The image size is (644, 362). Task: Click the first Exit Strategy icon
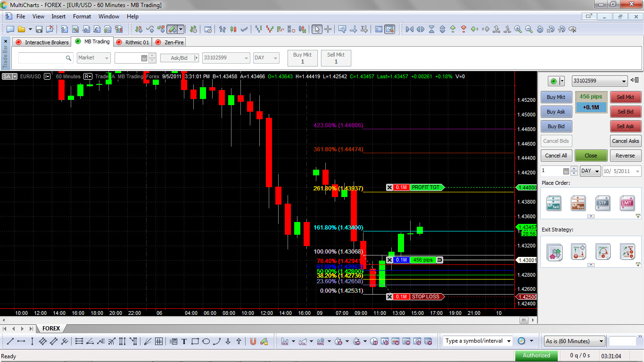554,252
